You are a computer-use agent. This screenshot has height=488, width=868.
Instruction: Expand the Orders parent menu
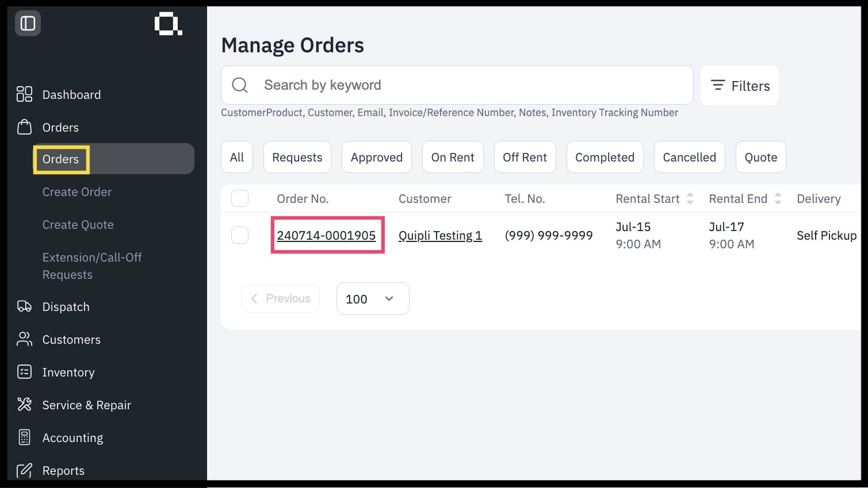click(60, 127)
